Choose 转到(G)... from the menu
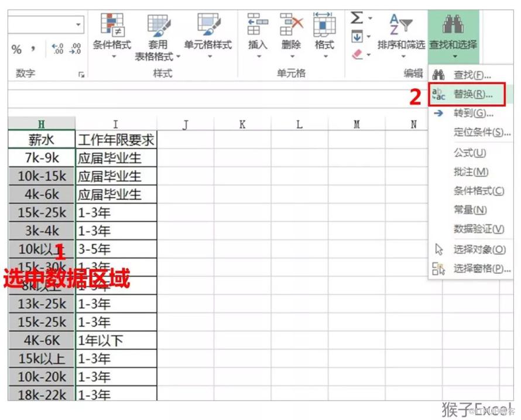Image resolution: width=521 pixels, height=420 pixels. (470, 113)
